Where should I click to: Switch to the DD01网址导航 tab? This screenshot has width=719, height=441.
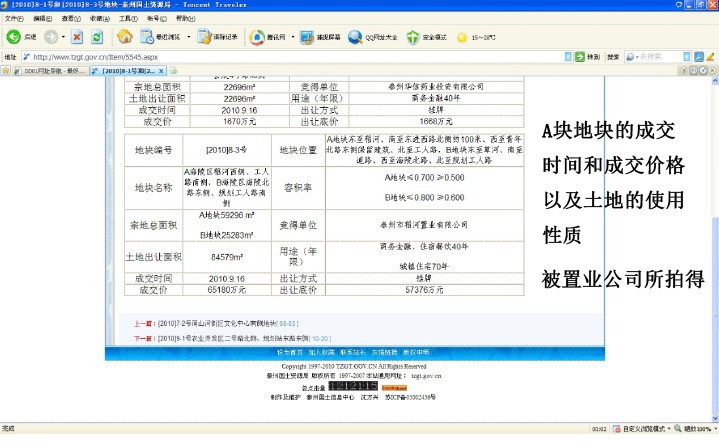tap(50, 71)
